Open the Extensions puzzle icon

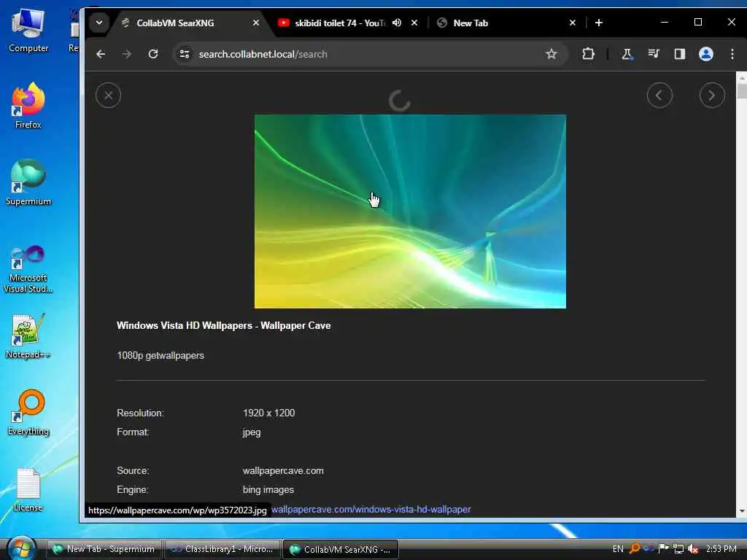(589, 54)
